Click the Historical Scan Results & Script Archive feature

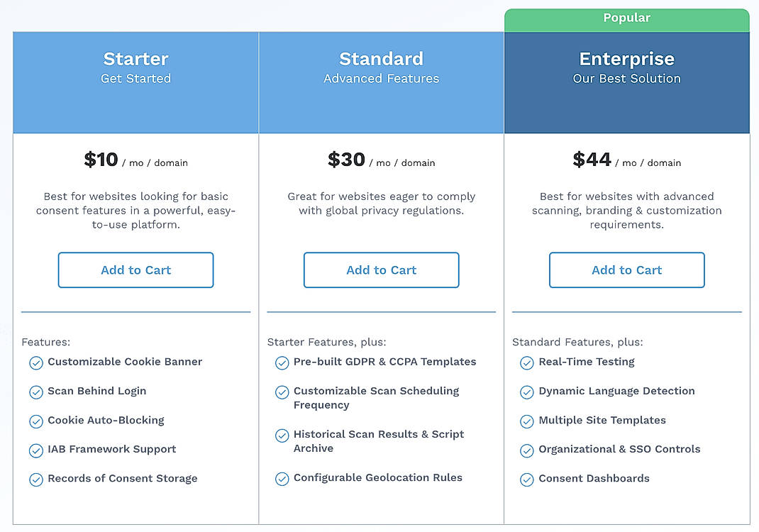pos(379,440)
